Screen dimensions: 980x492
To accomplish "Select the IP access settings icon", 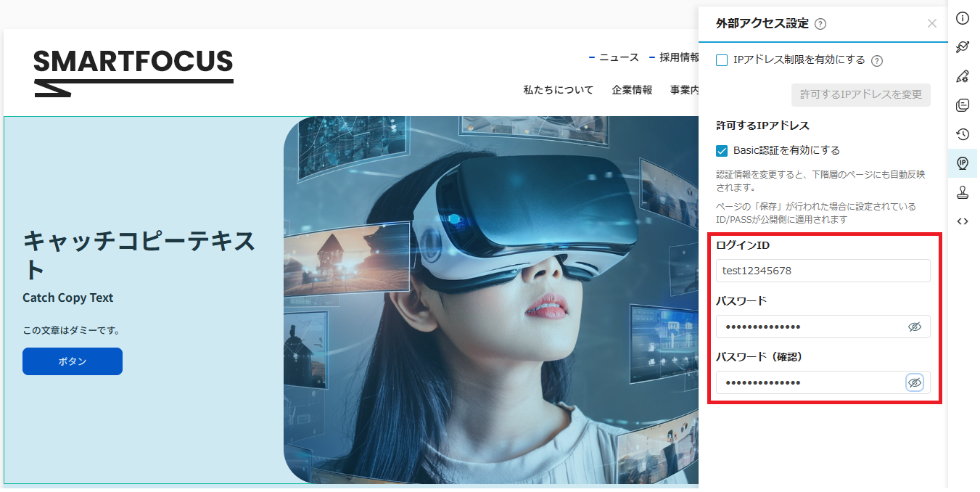I will click(963, 163).
